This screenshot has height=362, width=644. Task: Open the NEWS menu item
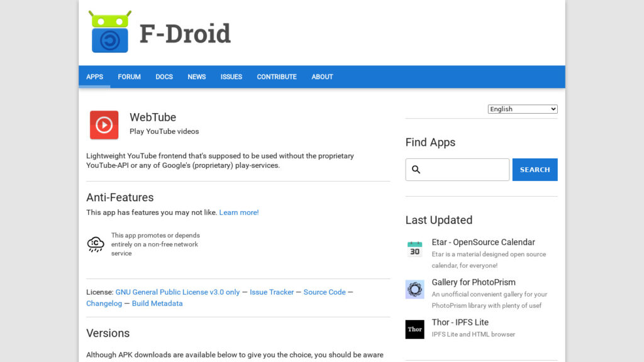197,77
